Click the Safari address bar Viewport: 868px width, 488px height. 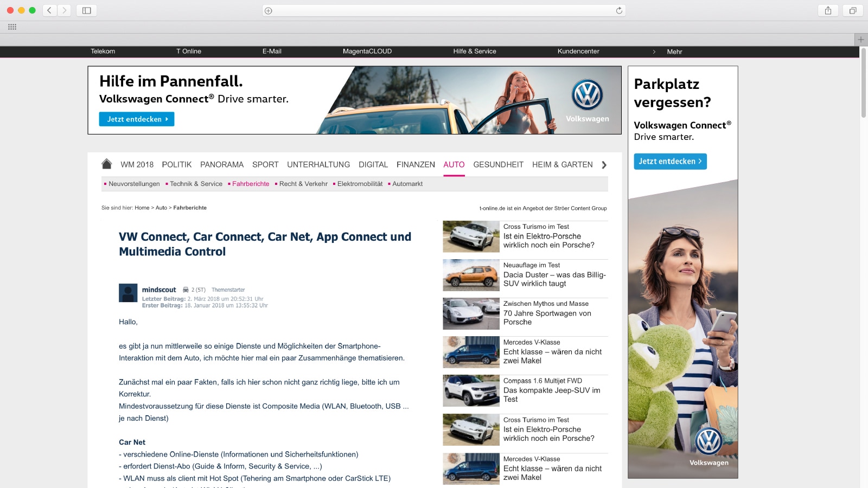(x=444, y=10)
